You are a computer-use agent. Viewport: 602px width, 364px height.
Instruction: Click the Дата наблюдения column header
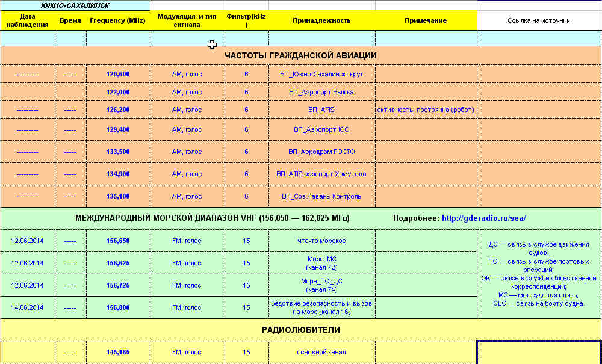pyautogui.click(x=28, y=20)
